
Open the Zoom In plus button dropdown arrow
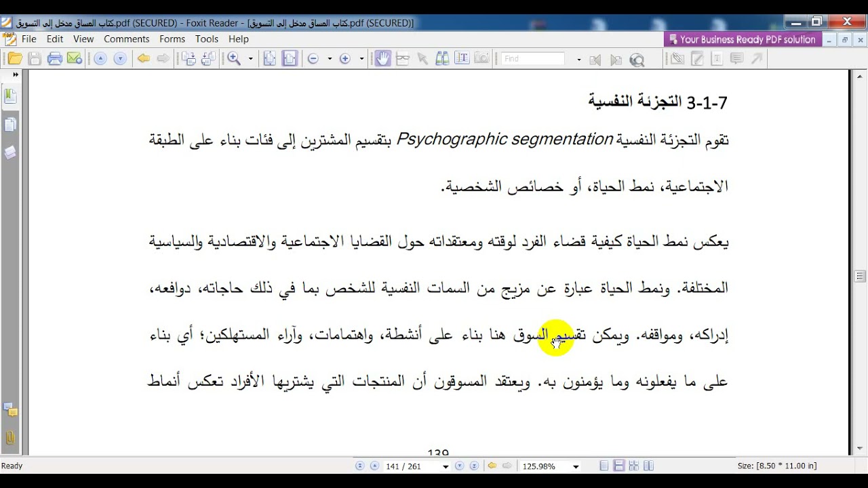pos(361,59)
